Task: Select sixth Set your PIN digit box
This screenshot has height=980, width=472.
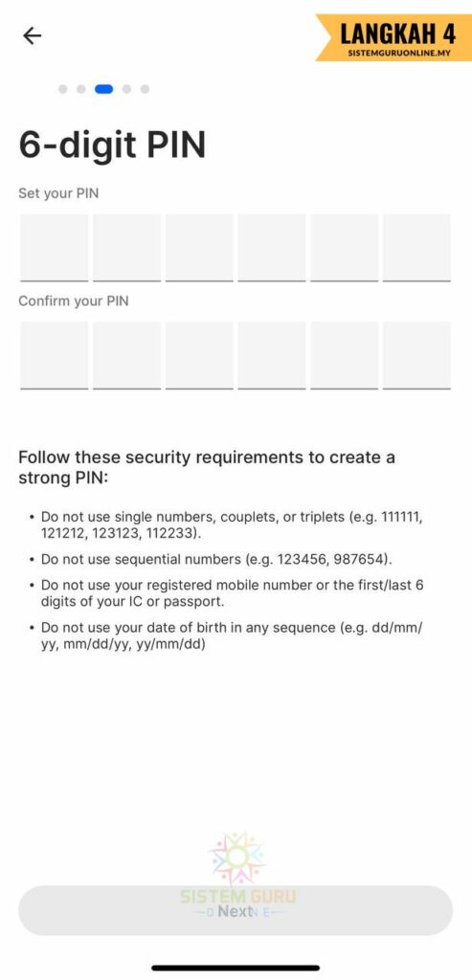Action: click(x=417, y=248)
